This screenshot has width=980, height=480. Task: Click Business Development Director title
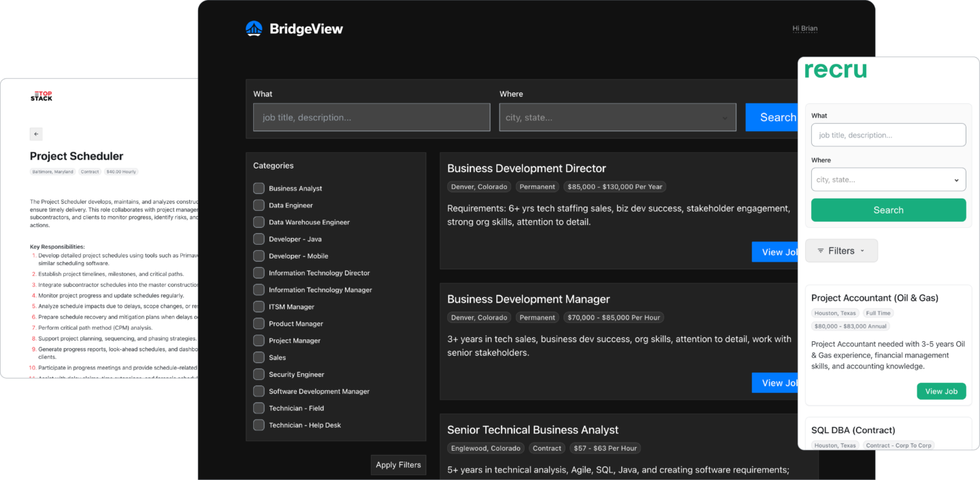pyautogui.click(x=526, y=169)
